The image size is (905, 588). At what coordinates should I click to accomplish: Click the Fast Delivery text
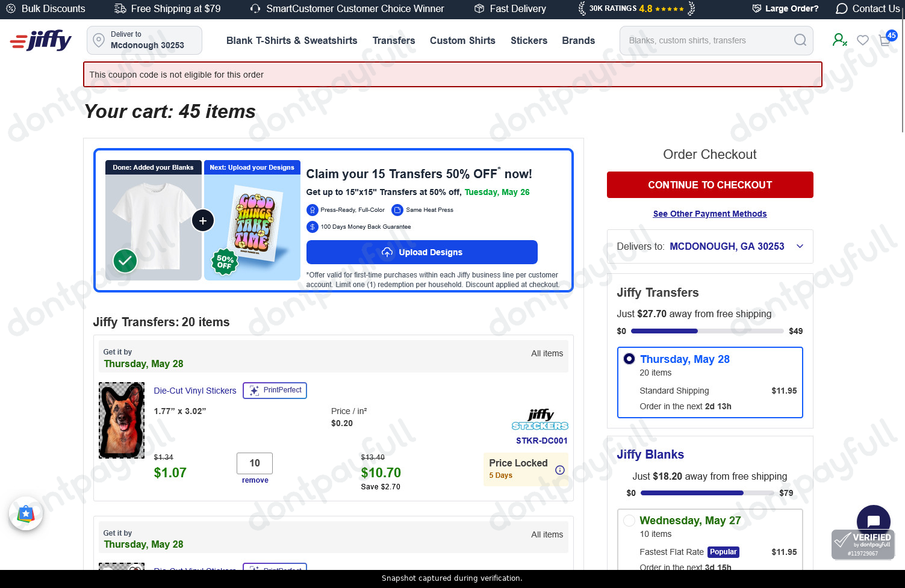coord(518,8)
